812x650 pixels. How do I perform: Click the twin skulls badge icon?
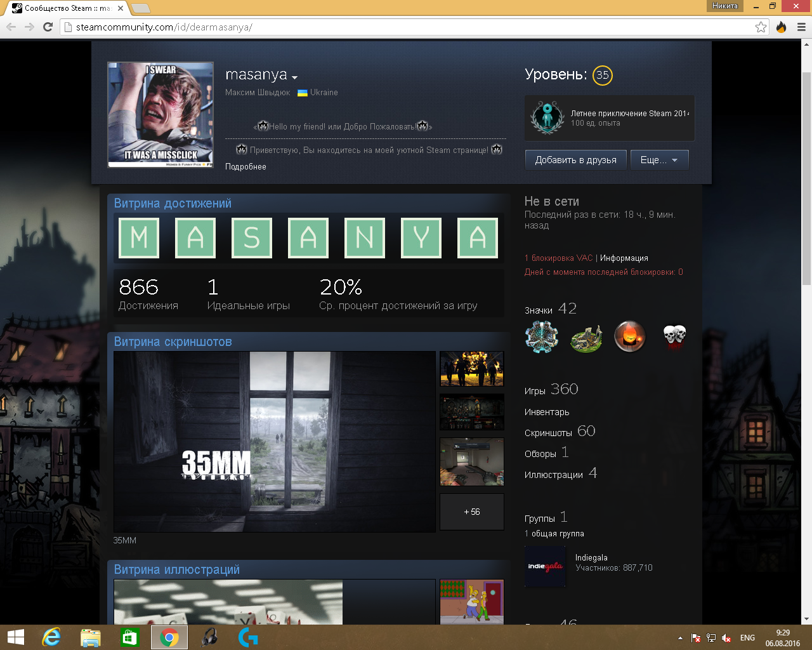674,336
